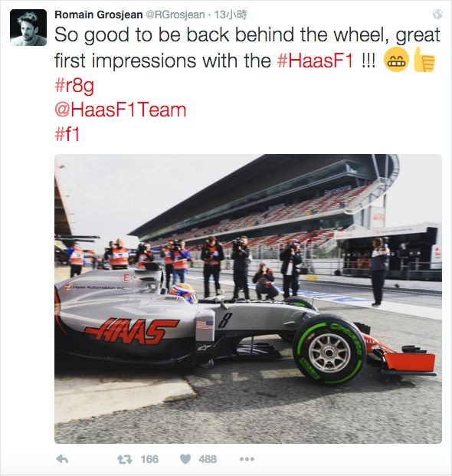
Task: Click the HAAS logo on the car photo
Action: (132, 331)
